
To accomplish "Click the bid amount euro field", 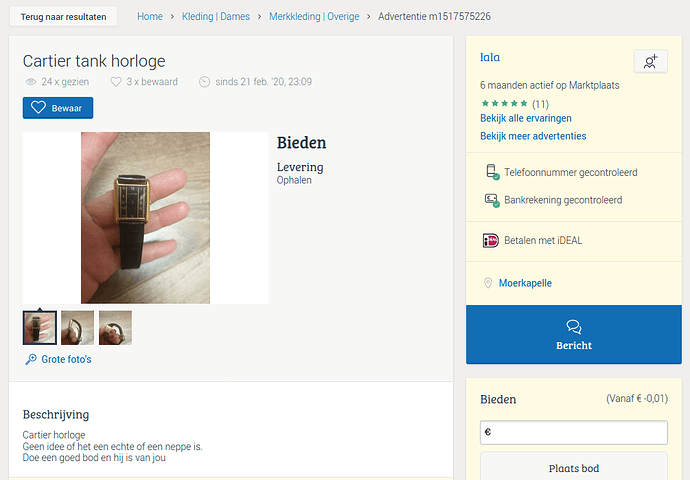I will point(574,432).
